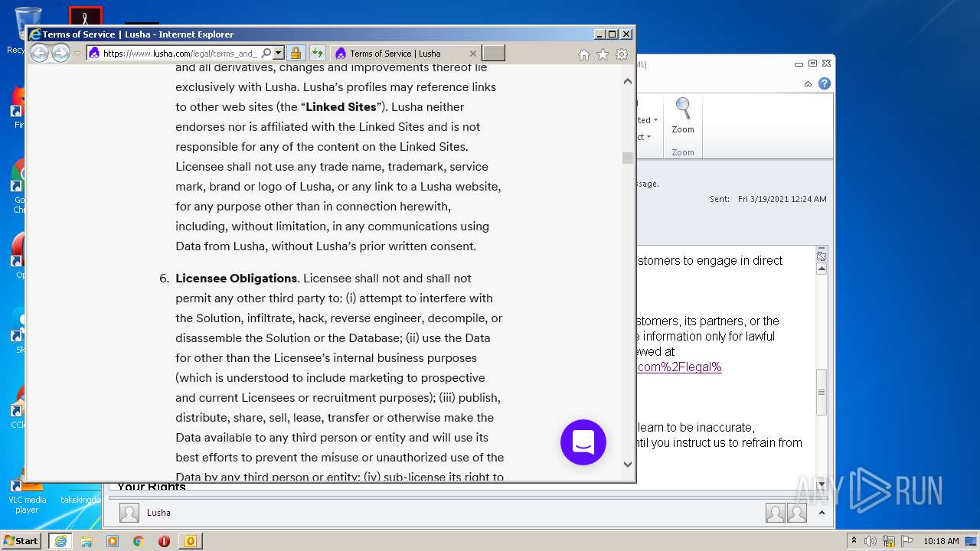The width and height of the screenshot is (980, 551).
Task: Click the search magnifier in address bar
Action: [x=266, y=54]
